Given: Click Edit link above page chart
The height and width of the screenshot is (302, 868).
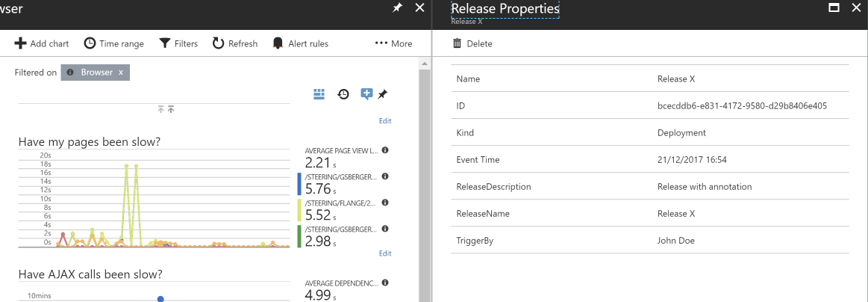Looking at the screenshot, I should [385, 121].
